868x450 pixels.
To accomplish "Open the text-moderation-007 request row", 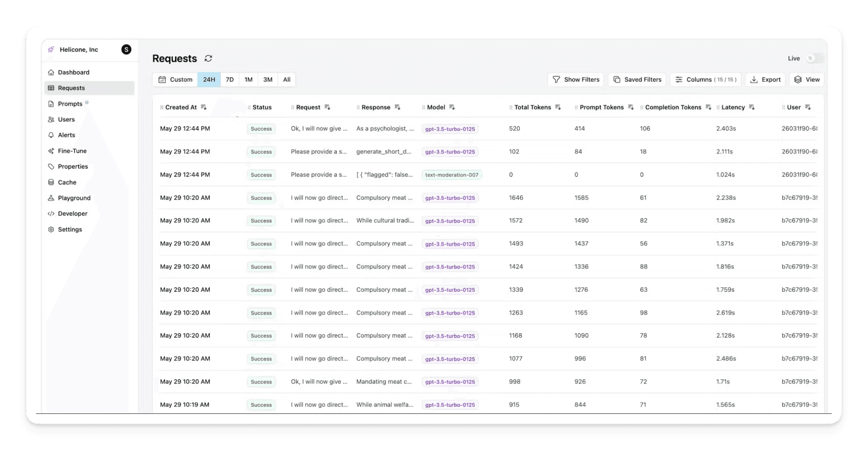I will coord(451,175).
